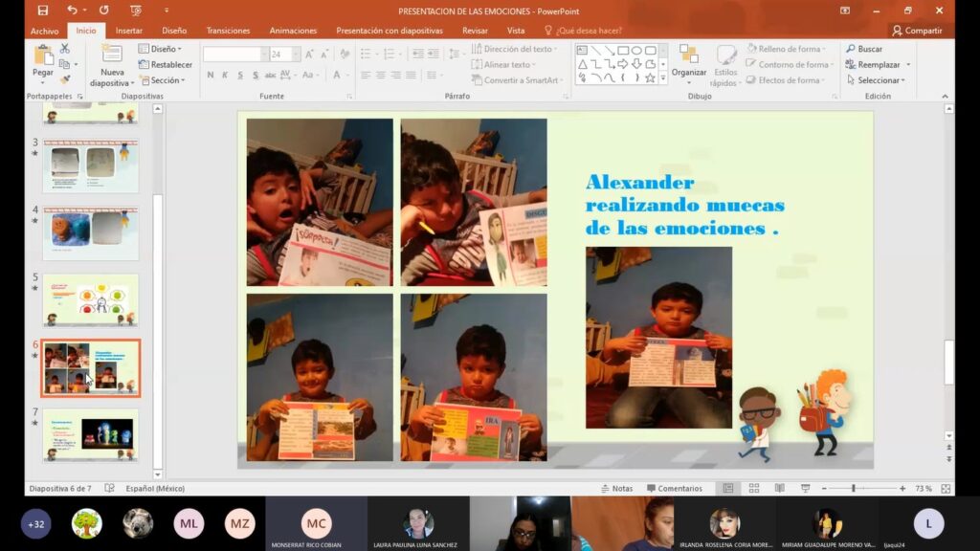Expand the Sección dropdown

(x=163, y=80)
